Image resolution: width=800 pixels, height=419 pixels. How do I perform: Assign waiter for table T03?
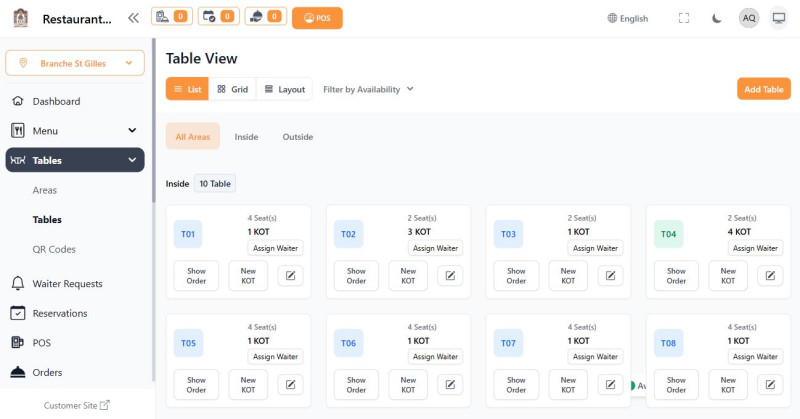click(595, 248)
